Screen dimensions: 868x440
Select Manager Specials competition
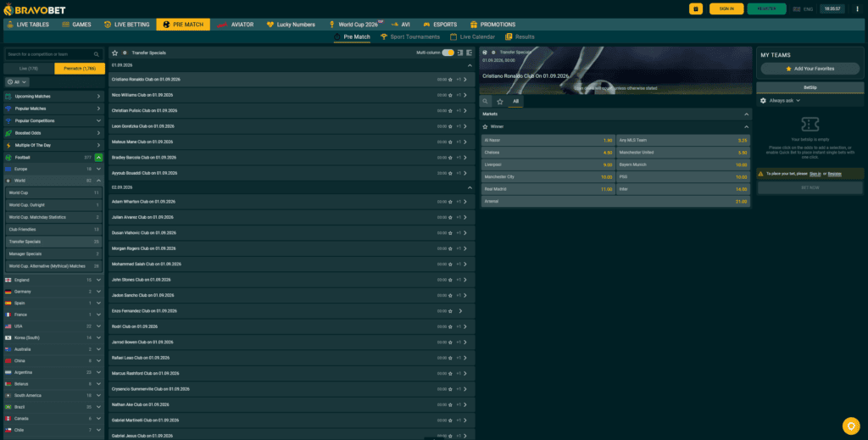click(53, 254)
